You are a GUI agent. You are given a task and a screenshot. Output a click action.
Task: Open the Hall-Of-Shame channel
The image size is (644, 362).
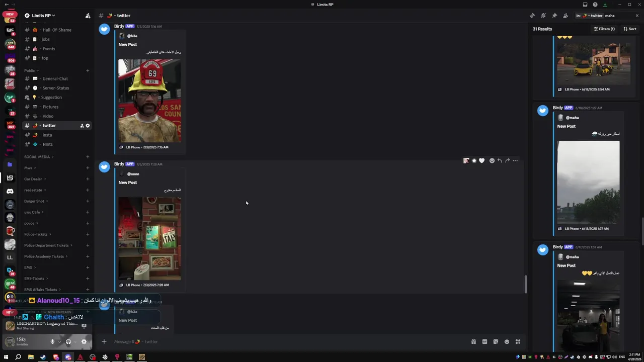click(x=56, y=30)
